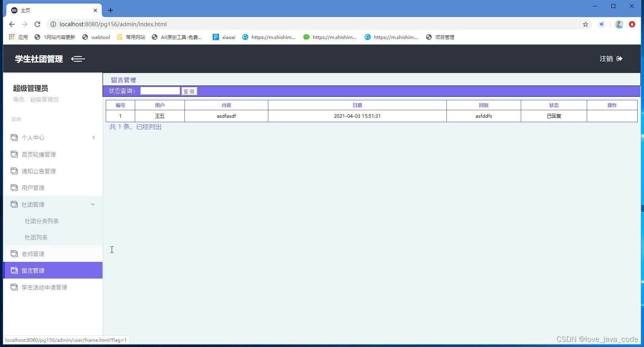Open the xiaoai bookmark
The image size is (644, 347).
coord(224,37)
